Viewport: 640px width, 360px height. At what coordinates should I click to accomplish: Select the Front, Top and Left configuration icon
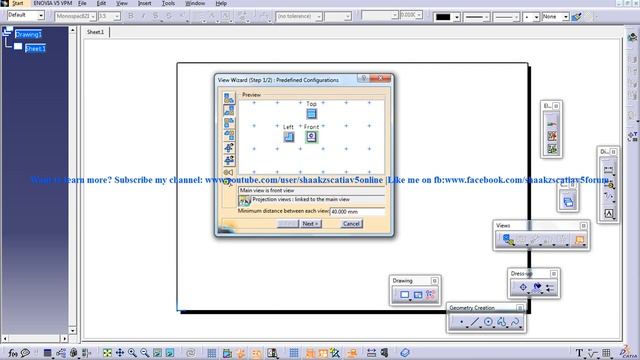tap(229, 110)
